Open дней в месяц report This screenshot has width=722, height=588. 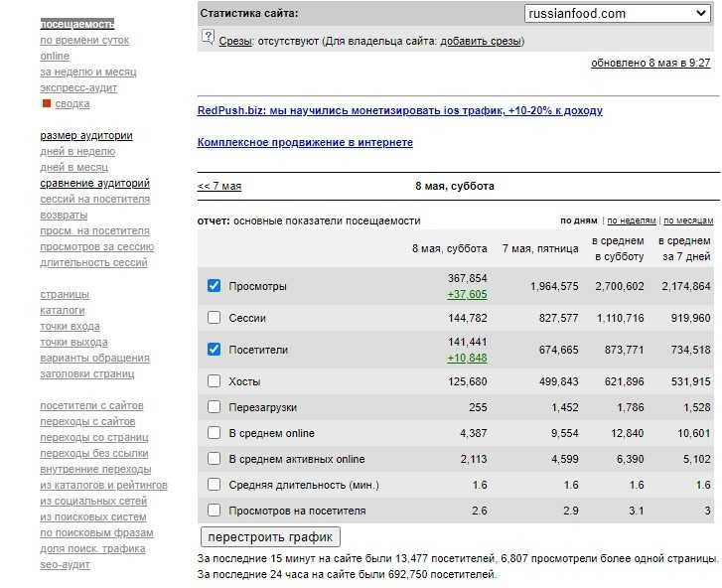click(73, 167)
